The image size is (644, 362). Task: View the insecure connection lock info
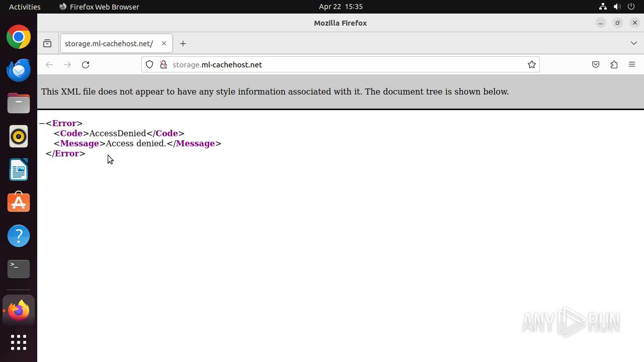(x=163, y=64)
